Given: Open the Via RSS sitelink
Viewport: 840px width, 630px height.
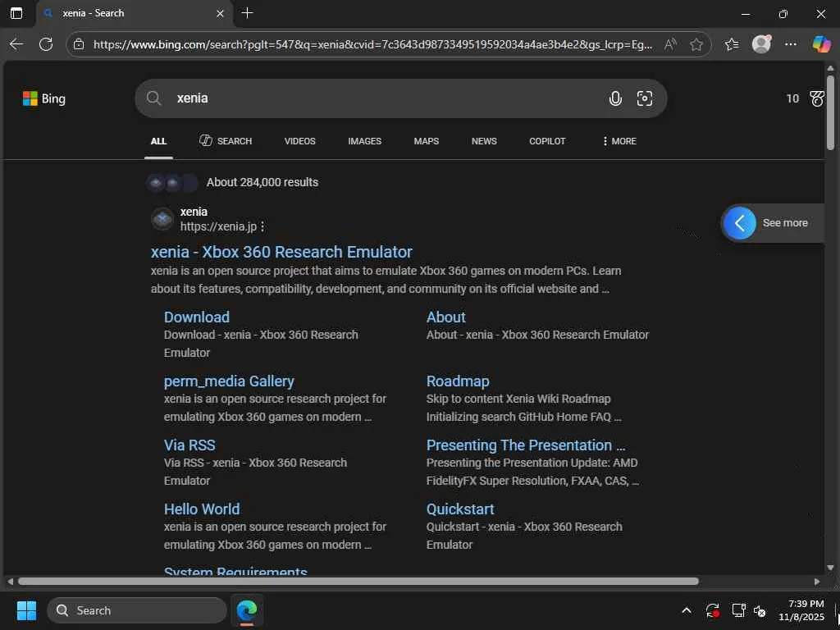Looking at the screenshot, I should [x=189, y=445].
